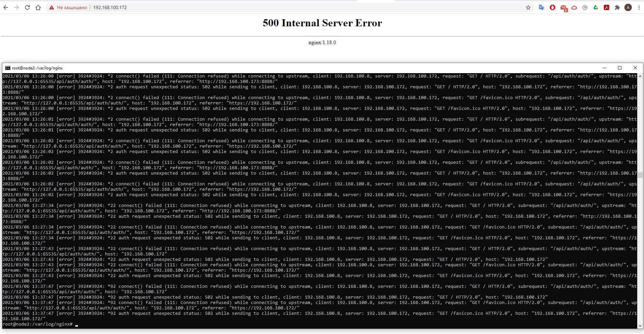Screen dimensions: 644x334
Task: Click the shell prompt 'root@node2:/var/log/nginx#'
Action: pos(37,324)
